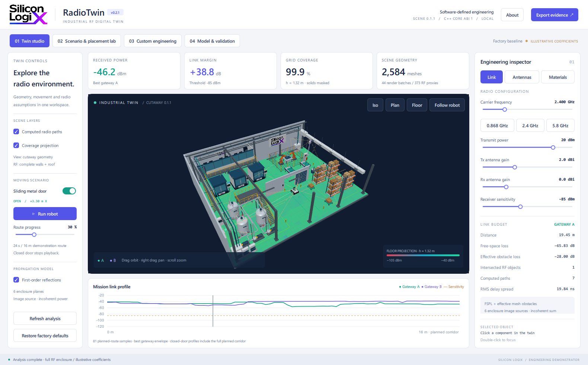Start the Run robot playback
This screenshot has height=365, width=588.
coord(45,214)
